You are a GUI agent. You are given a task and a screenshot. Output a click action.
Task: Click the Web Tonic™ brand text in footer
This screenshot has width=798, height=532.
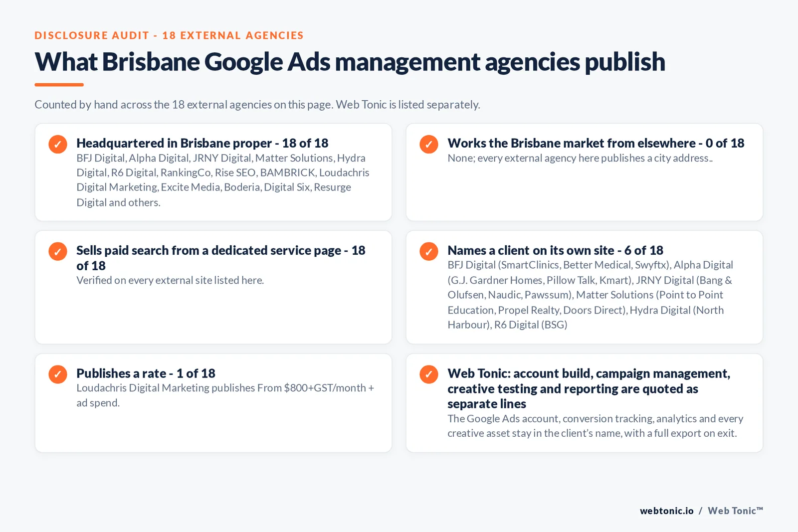pyautogui.click(x=735, y=511)
